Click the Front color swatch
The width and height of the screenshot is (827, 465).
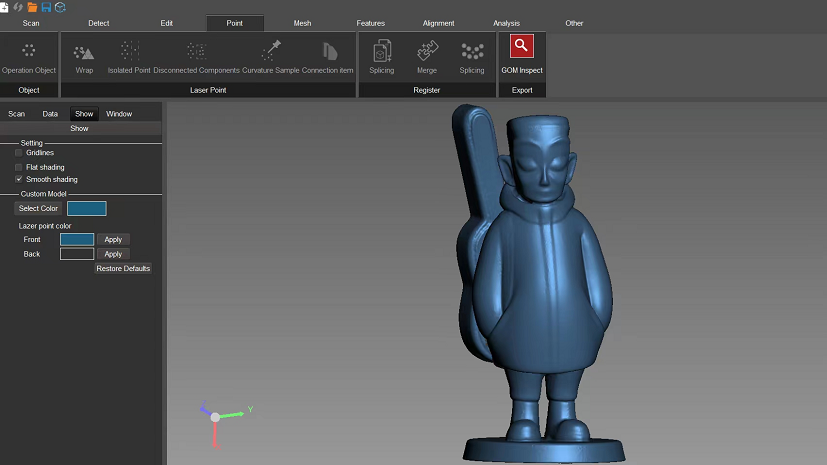[77, 239]
